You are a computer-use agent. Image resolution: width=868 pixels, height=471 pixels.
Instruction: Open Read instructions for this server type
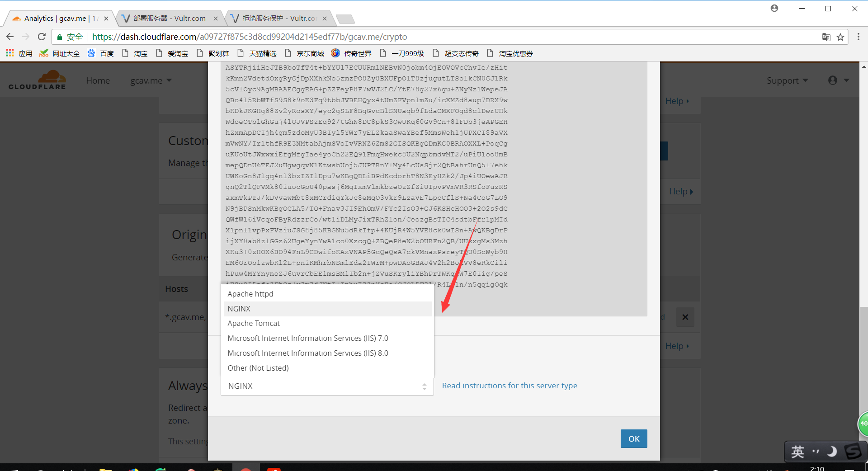coord(509,386)
